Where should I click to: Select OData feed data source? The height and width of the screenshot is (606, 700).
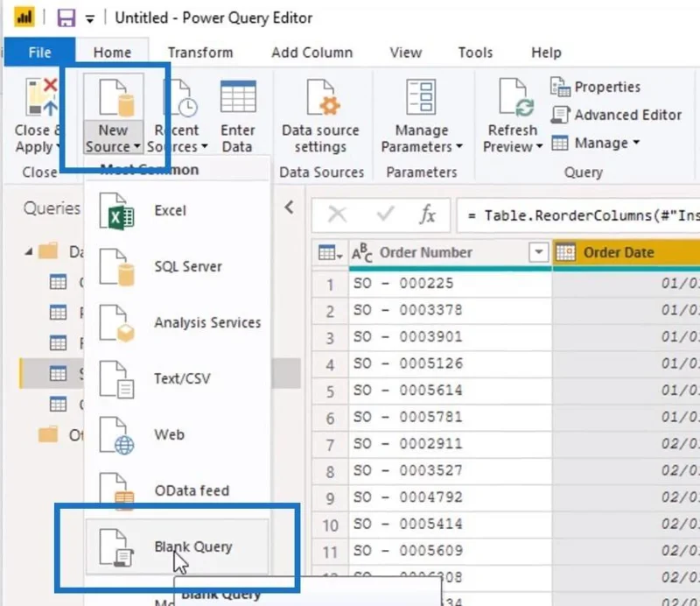(x=177, y=490)
